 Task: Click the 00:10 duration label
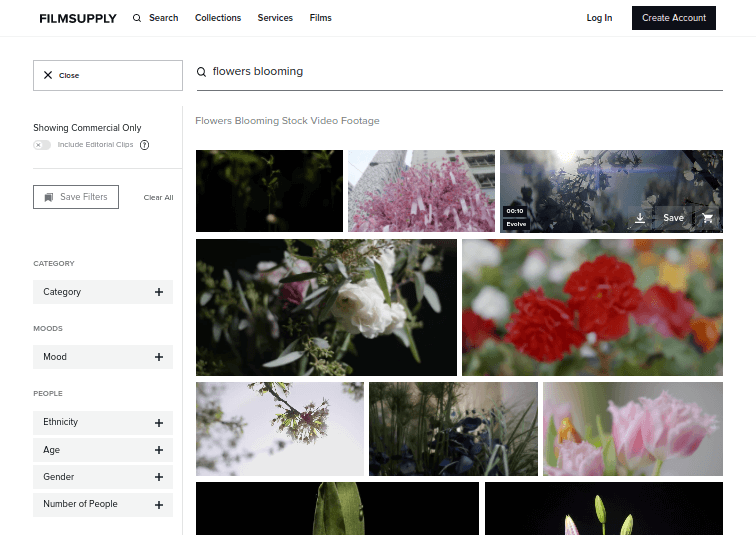pyautogui.click(x=515, y=211)
